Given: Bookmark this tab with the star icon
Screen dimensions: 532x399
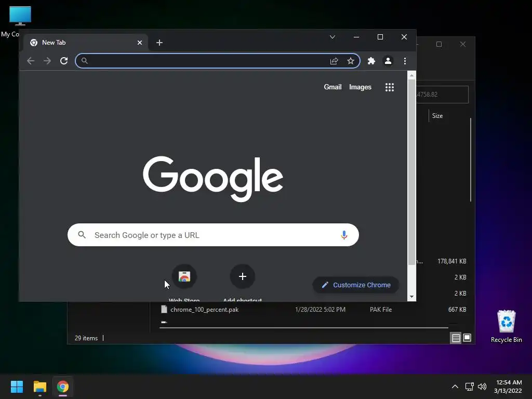Looking at the screenshot, I should [x=351, y=61].
